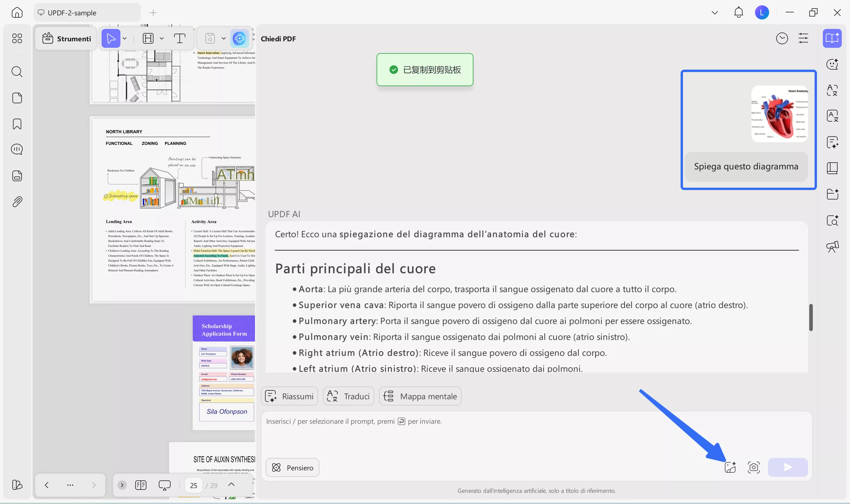Select the text edit tool
Screen dimensions: 850x504
click(x=179, y=38)
